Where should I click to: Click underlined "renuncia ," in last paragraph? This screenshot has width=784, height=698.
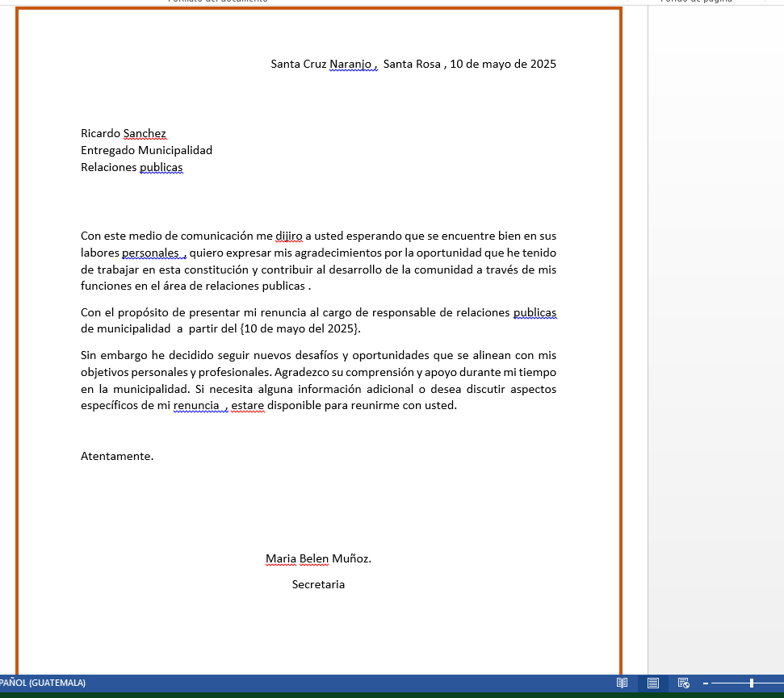[200, 405]
